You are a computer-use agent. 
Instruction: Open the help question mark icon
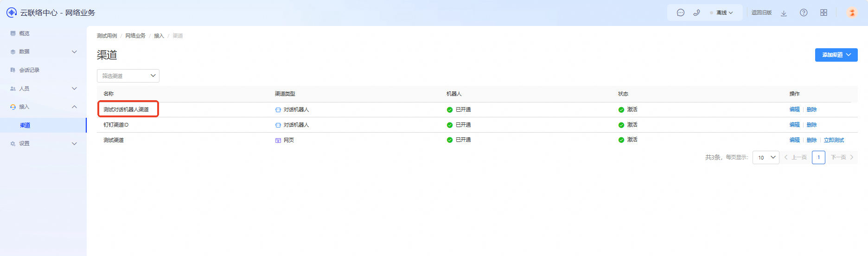(x=804, y=13)
